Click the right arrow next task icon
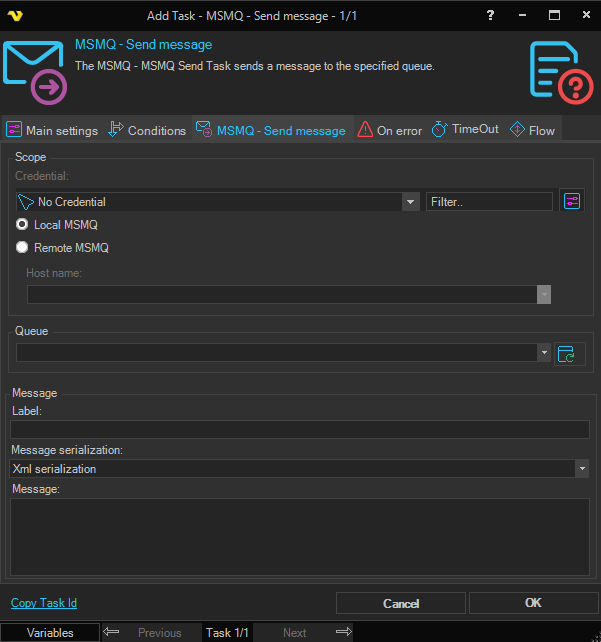601x642 pixels. [x=343, y=632]
